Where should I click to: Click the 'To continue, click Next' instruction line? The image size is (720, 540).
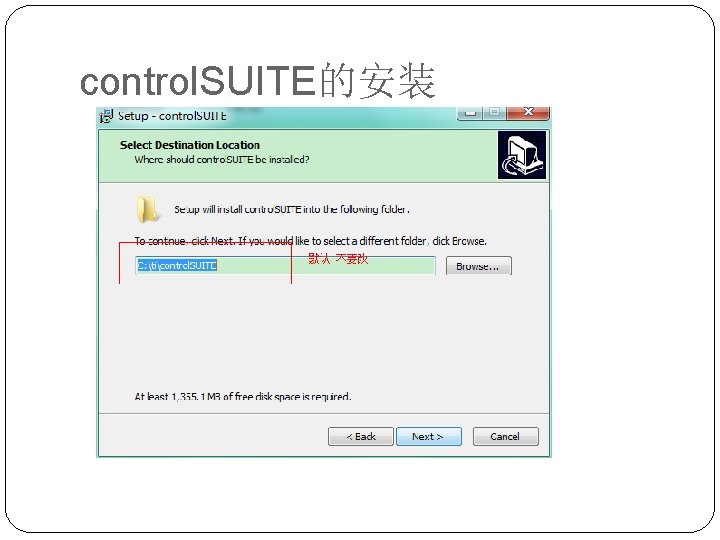(310, 241)
